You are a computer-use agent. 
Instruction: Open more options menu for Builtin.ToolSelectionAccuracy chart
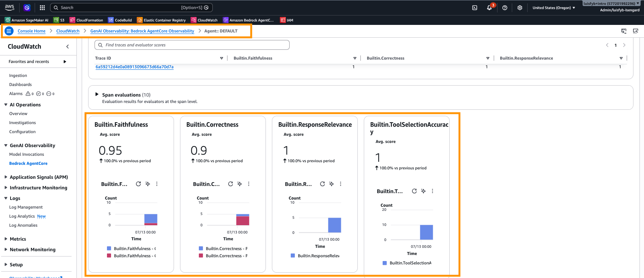[x=432, y=191]
